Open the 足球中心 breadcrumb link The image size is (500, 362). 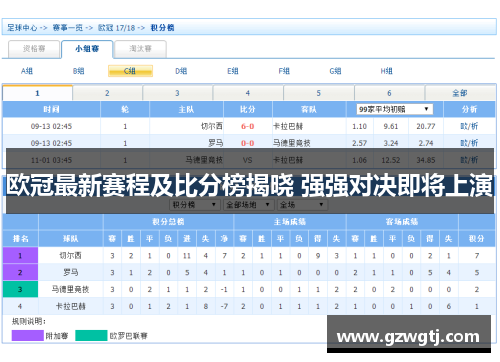click(x=22, y=28)
